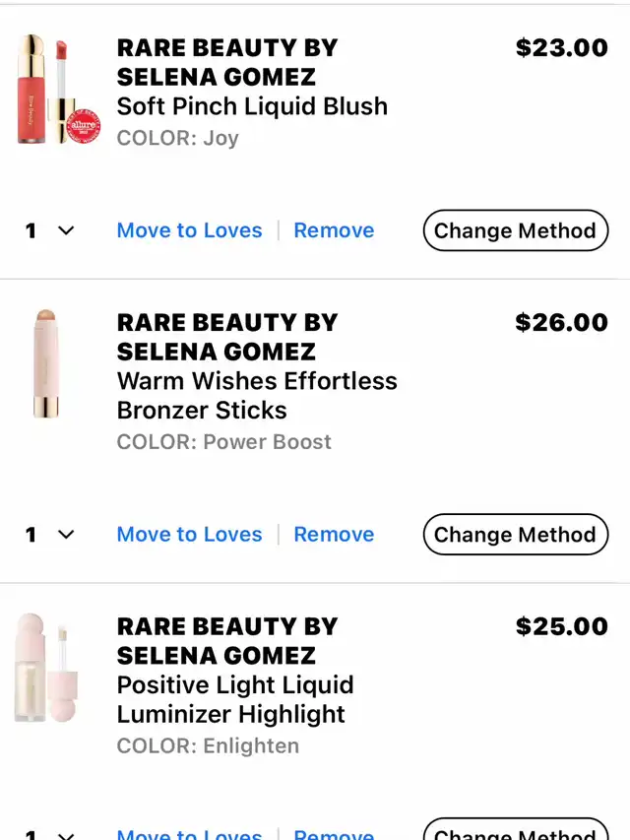
Task: Change Method for Positive Light Luminizer Highlight
Action: 516,829
